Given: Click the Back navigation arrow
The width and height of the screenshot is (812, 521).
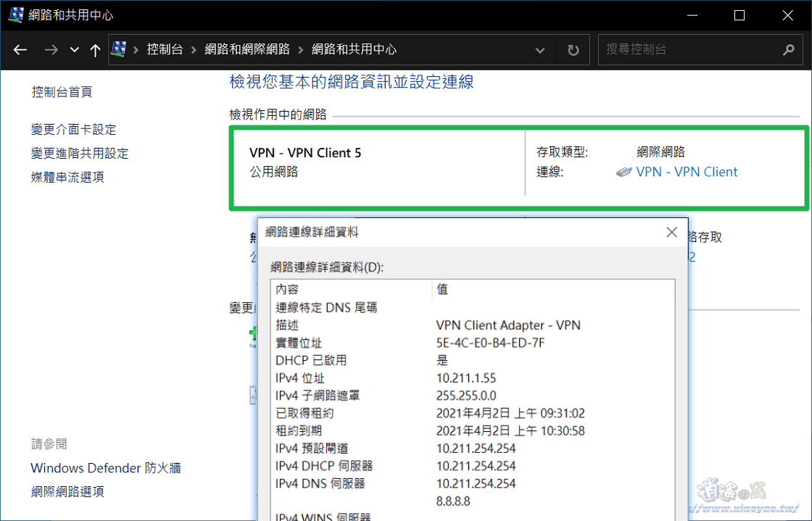Looking at the screenshot, I should pyautogui.click(x=20, y=49).
